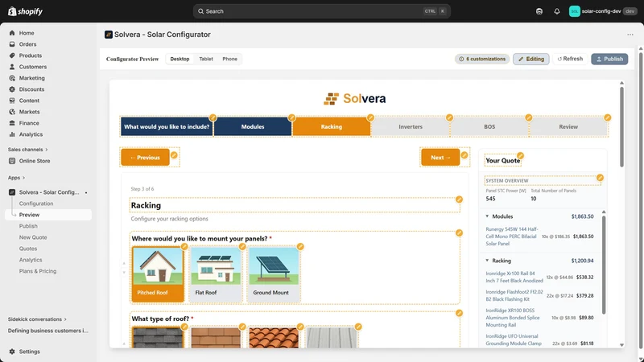Open Marketing in the sidebar
This screenshot has width=644, height=362.
click(31, 78)
